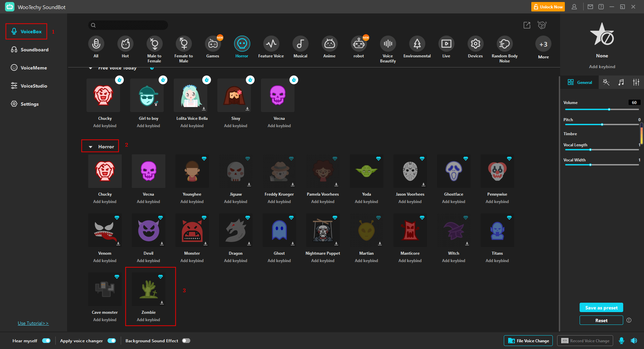Adjust the Volume slider
644x349 pixels.
(602, 109)
